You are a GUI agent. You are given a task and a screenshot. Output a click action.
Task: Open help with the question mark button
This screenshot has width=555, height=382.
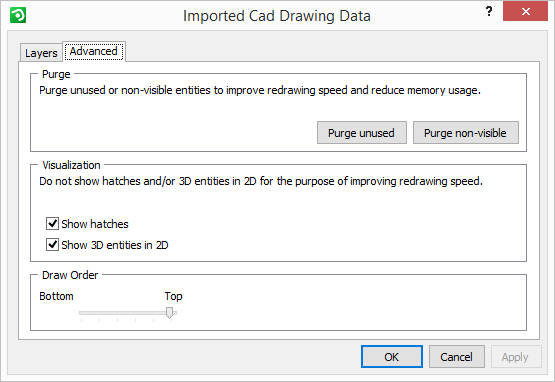click(x=488, y=11)
